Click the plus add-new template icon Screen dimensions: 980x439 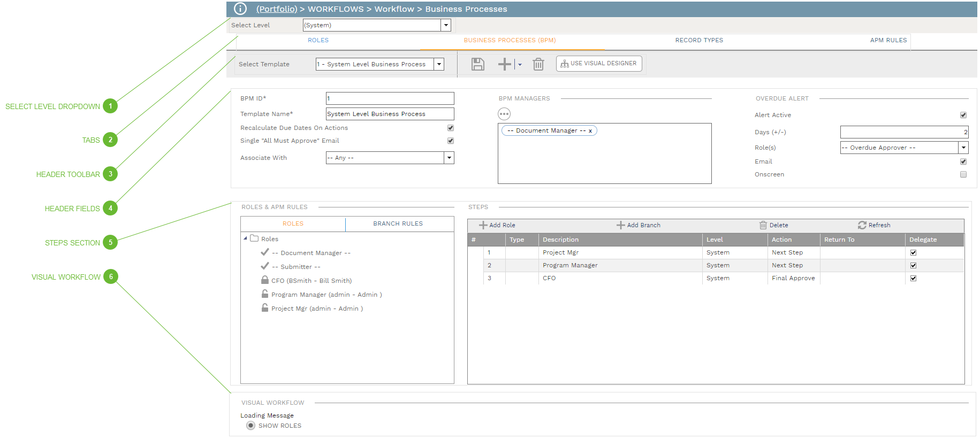coord(504,64)
